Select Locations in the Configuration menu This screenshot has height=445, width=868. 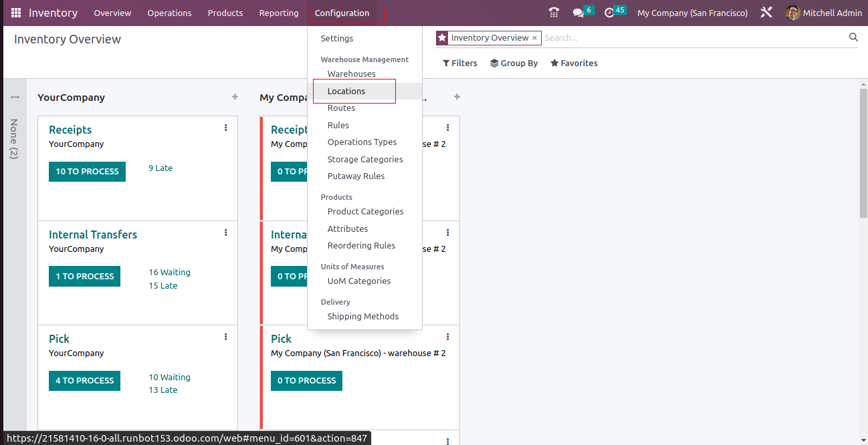tap(346, 91)
